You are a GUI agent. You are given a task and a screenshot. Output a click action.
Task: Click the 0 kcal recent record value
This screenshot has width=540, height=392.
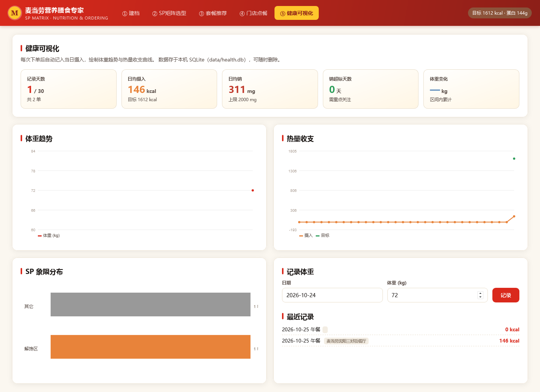click(512, 330)
